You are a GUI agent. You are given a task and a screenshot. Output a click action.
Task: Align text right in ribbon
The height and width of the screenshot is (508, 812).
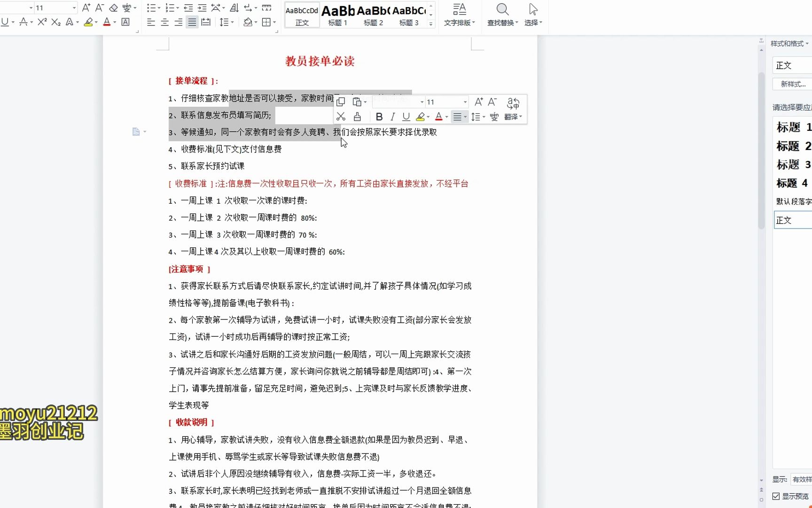point(178,22)
